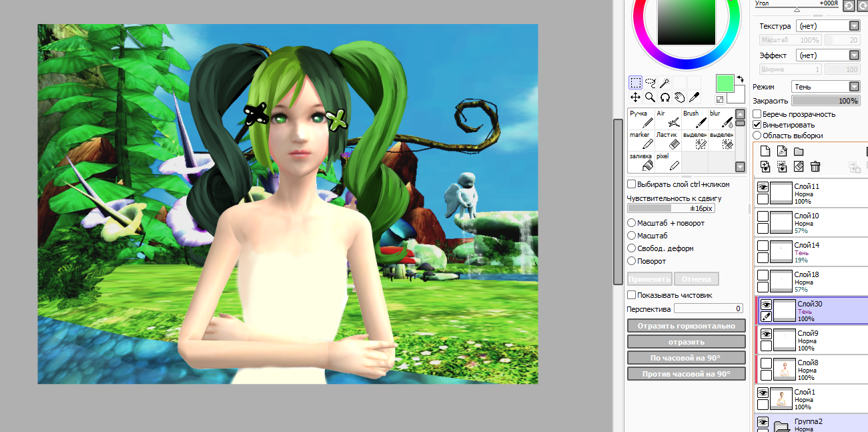Select the Поворот radio option
Image resolution: width=868 pixels, height=432 pixels.
tap(631, 261)
